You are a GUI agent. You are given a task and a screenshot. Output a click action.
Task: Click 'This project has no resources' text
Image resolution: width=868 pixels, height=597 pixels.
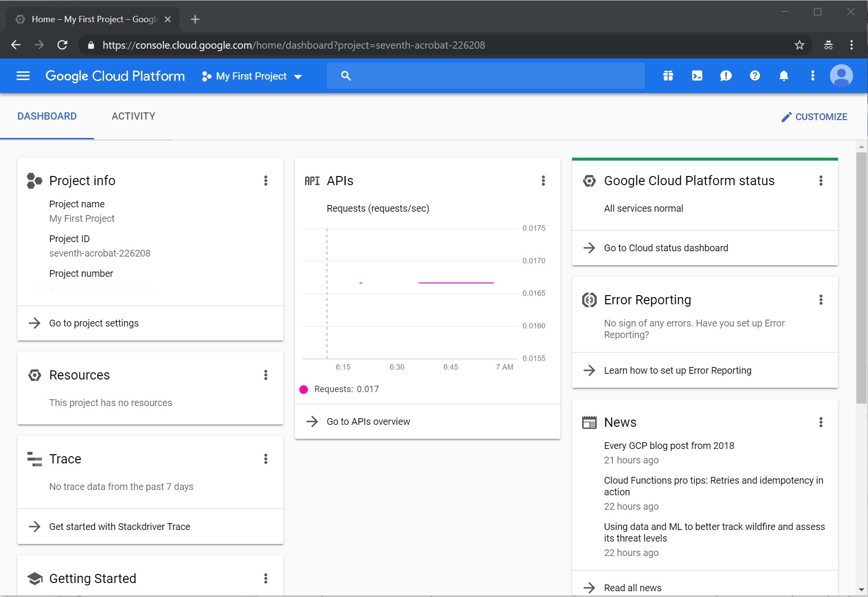coord(110,403)
